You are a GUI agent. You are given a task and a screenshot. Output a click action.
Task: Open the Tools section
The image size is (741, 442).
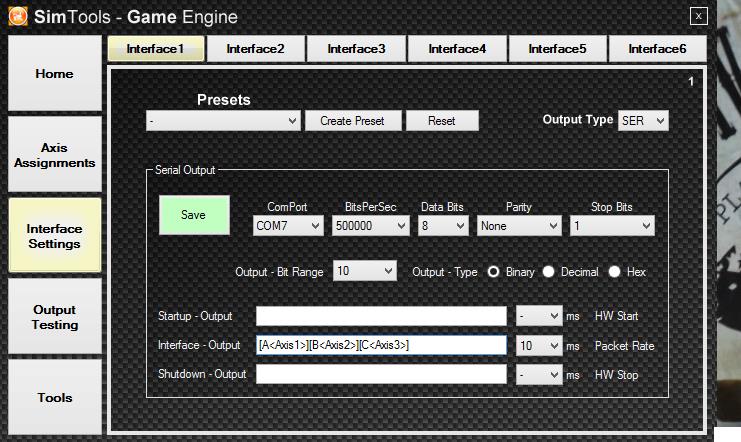click(x=55, y=398)
